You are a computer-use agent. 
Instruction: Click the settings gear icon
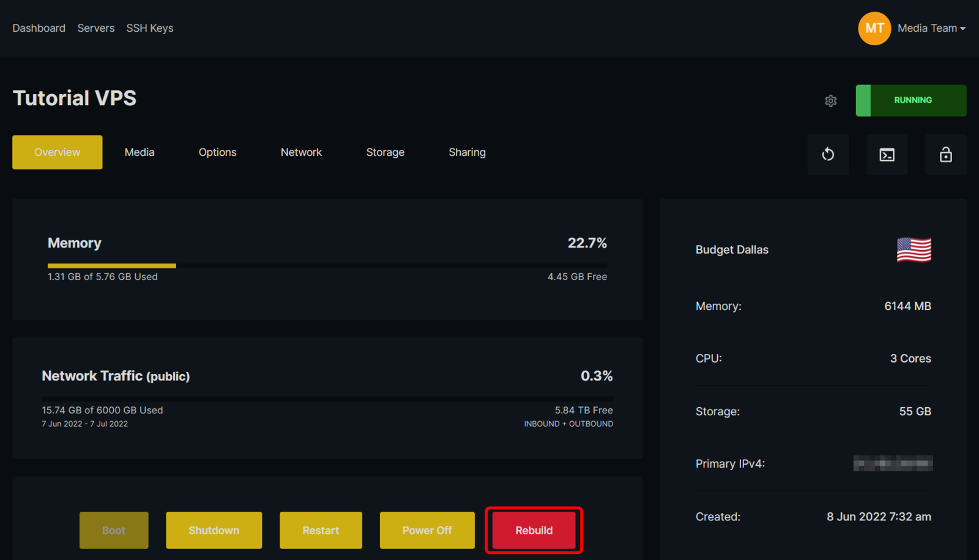[830, 101]
